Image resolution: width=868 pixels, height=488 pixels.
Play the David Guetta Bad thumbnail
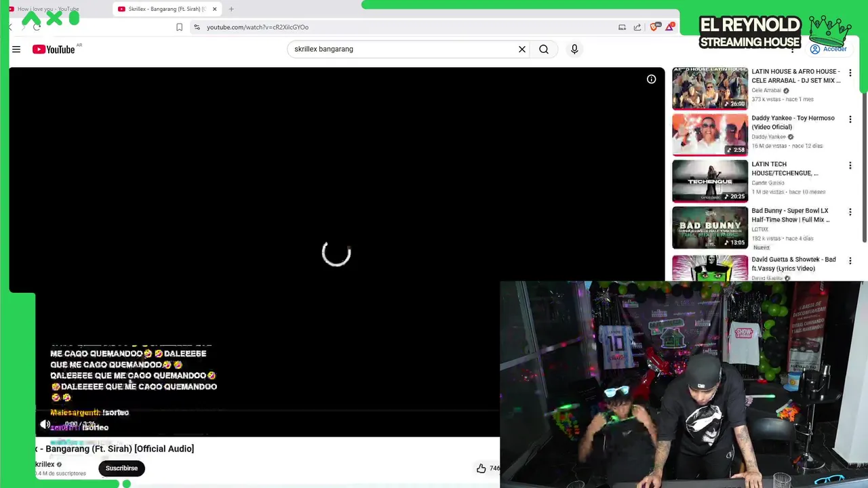click(x=710, y=268)
